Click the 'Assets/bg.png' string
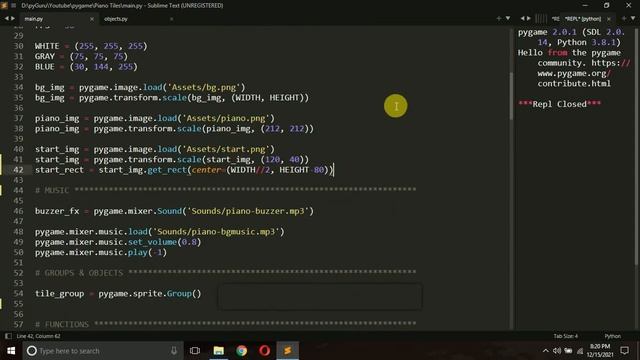The height and width of the screenshot is (360, 640). tap(204, 87)
